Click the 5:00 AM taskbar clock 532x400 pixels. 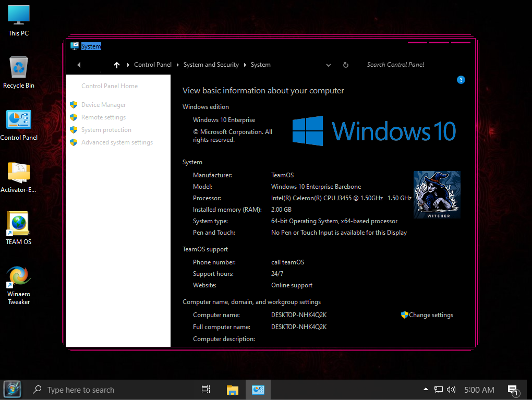click(479, 390)
